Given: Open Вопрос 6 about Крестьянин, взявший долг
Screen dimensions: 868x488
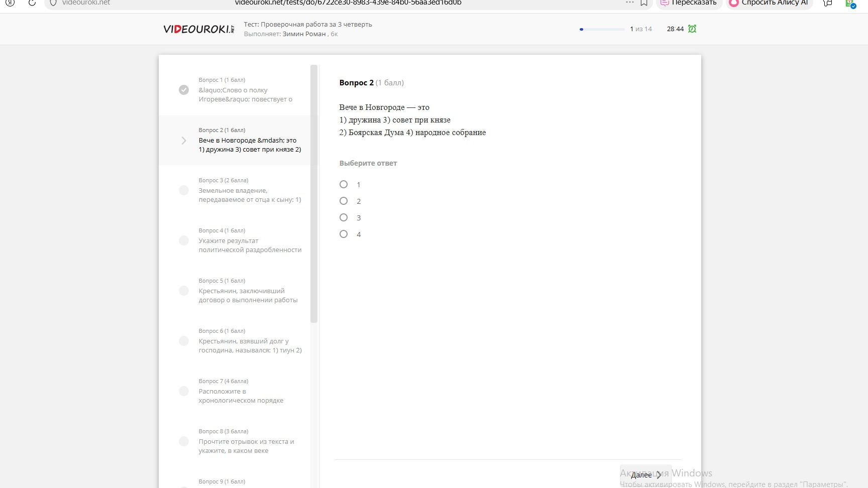Looking at the screenshot, I should 235,341.
